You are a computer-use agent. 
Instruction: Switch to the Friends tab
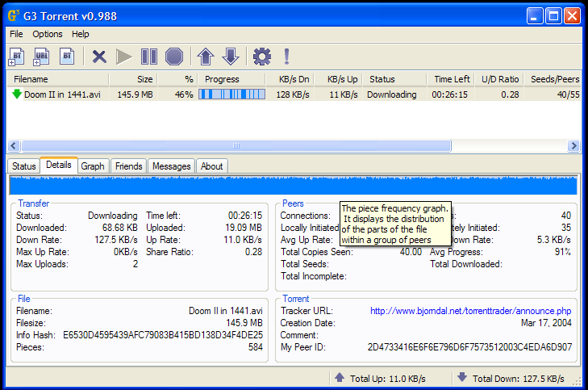tap(129, 166)
